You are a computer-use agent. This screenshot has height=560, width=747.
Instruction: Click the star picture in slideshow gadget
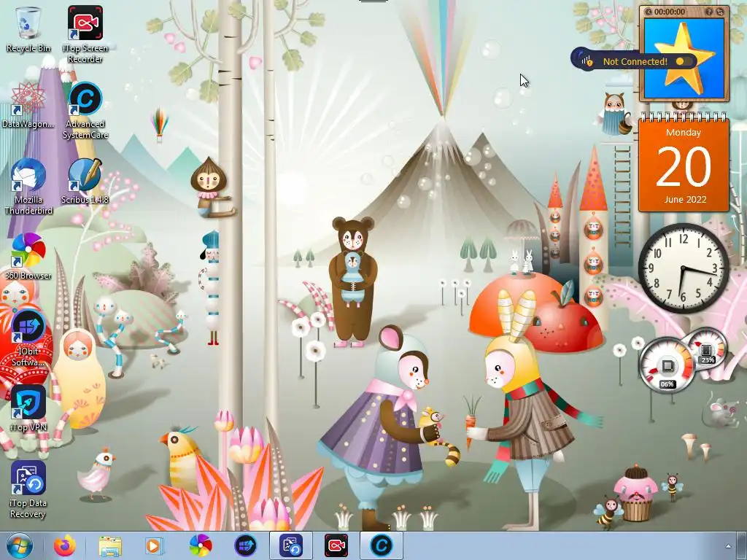click(x=684, y=57)
